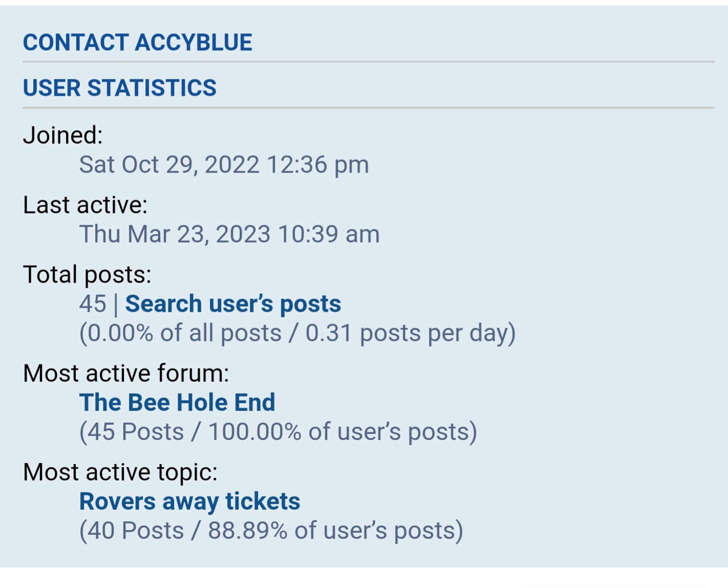This screenshot has height=588, width=728.
Task: Click the Total posts label
Action: 87,275
